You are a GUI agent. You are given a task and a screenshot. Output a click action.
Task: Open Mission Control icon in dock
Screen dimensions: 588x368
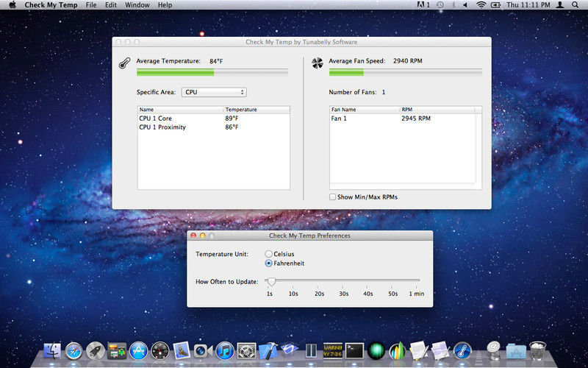tap(117, 351)
